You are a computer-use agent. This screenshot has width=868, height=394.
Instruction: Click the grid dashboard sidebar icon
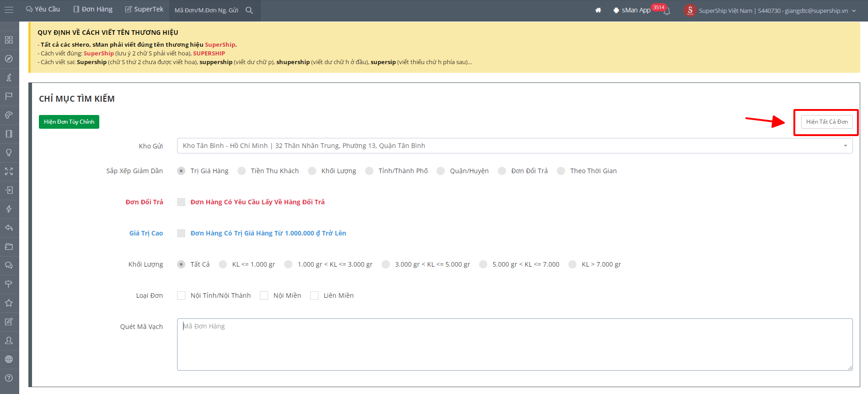9,40
